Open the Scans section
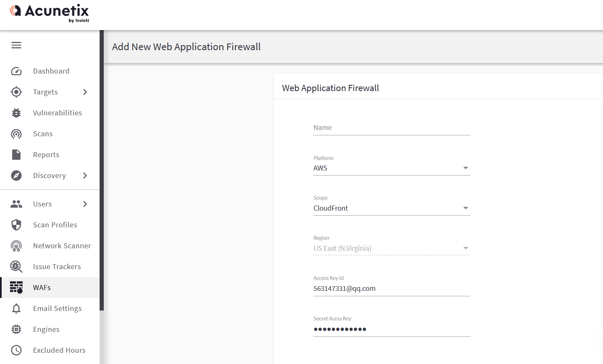 tap(50, 134)
